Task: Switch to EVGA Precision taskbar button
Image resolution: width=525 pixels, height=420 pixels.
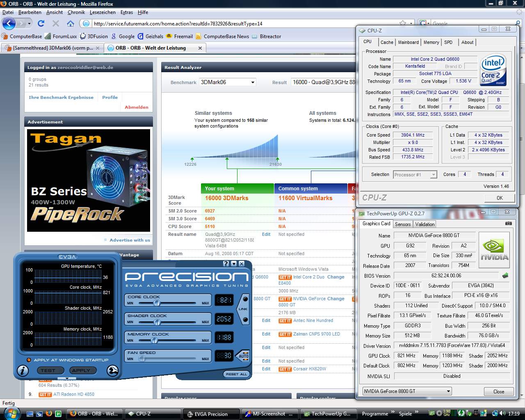Action: (211, 414)
